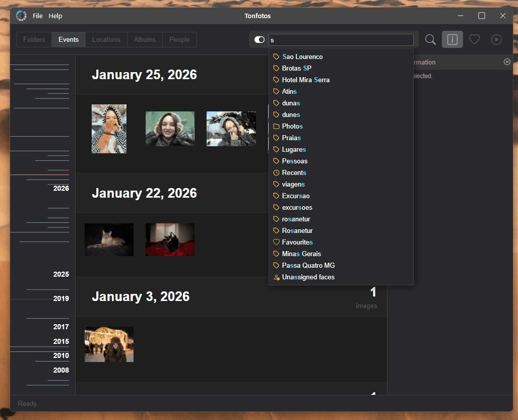Switch to the Locations tab
518x420 pixels.
(106, 40)
